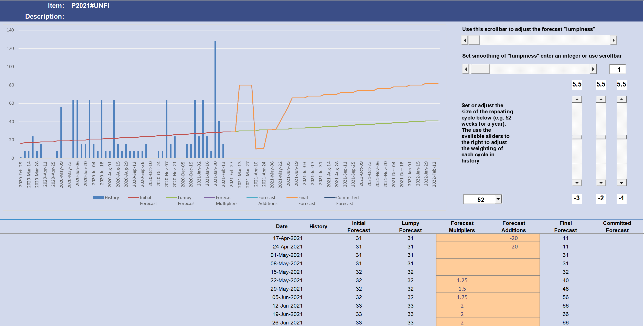Image resolution: width=644 pixels, height=326 pixels.
Task: Click the lumpiness scrollbar thumb
Action: [x=474, y=40]
